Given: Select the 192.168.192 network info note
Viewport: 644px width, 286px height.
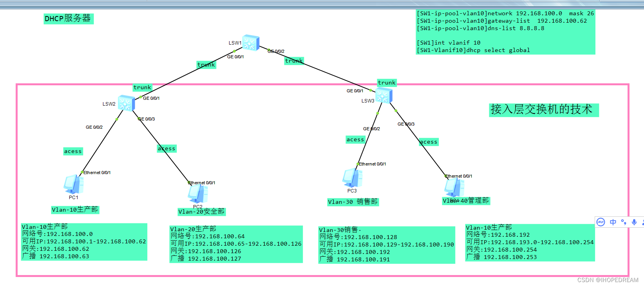Looking at the screenshot, I should 530,243.
